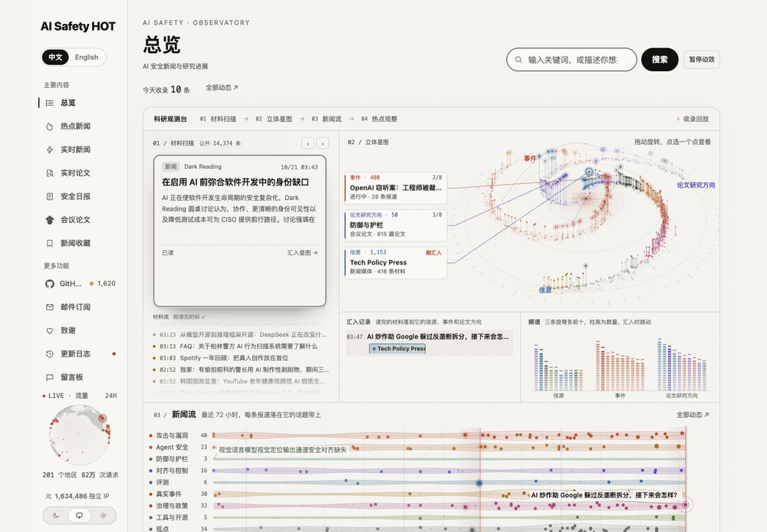Open the GitHub icon in the sidebar
The width and height of the screenshot is (767, 532).
coord(49,284)
